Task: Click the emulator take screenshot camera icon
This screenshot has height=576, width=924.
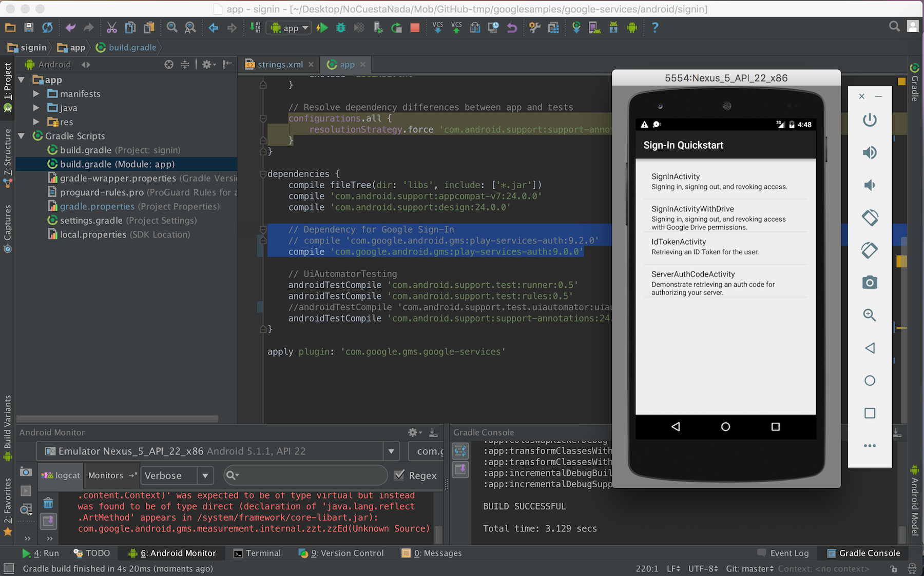Action: coord(870,283)
